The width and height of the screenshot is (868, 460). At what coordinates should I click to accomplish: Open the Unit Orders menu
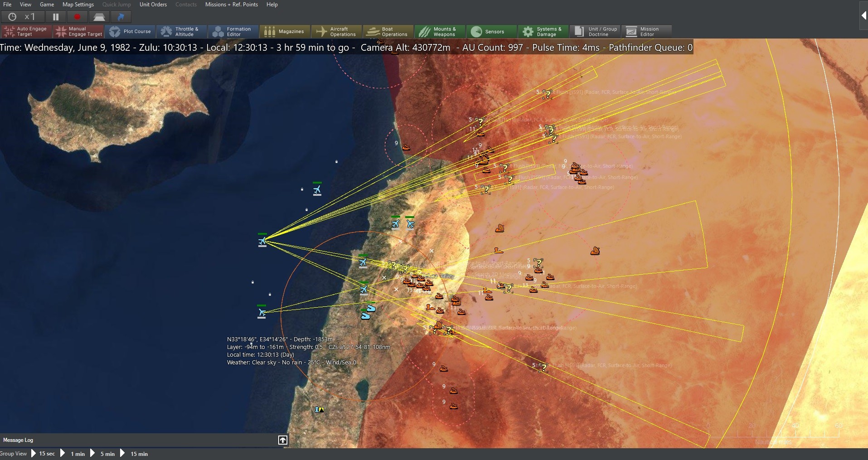(153, 5)
